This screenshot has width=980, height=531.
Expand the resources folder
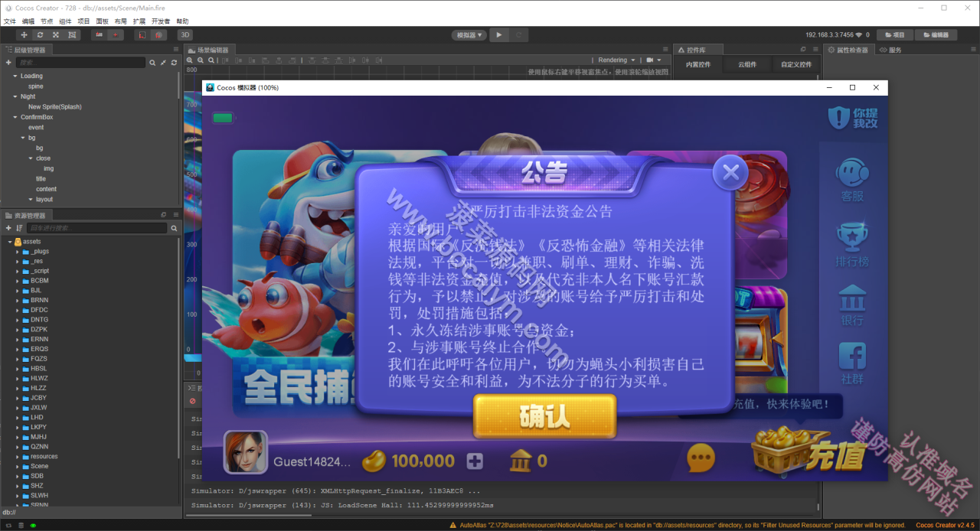click(18, 457)
